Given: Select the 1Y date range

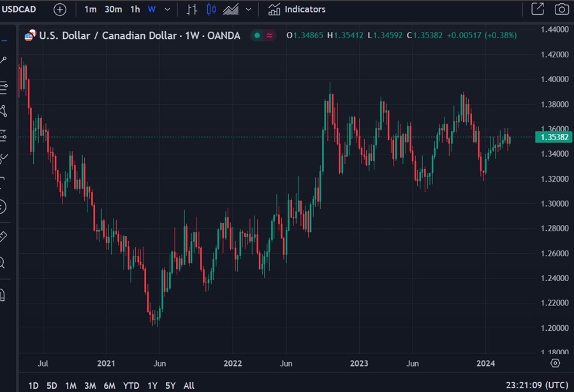Looking at the screenshot, I should [152, 386].
